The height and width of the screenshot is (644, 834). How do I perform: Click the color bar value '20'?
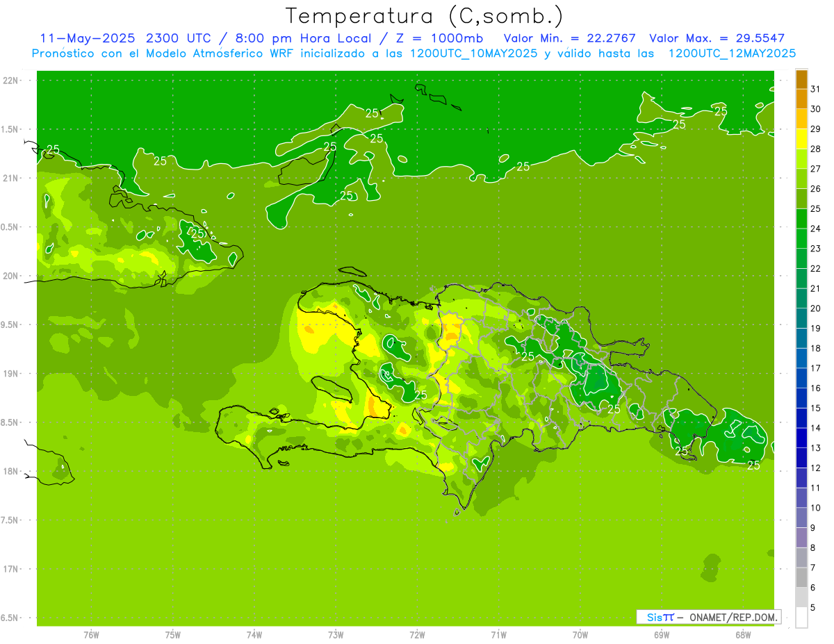(816, 308)
